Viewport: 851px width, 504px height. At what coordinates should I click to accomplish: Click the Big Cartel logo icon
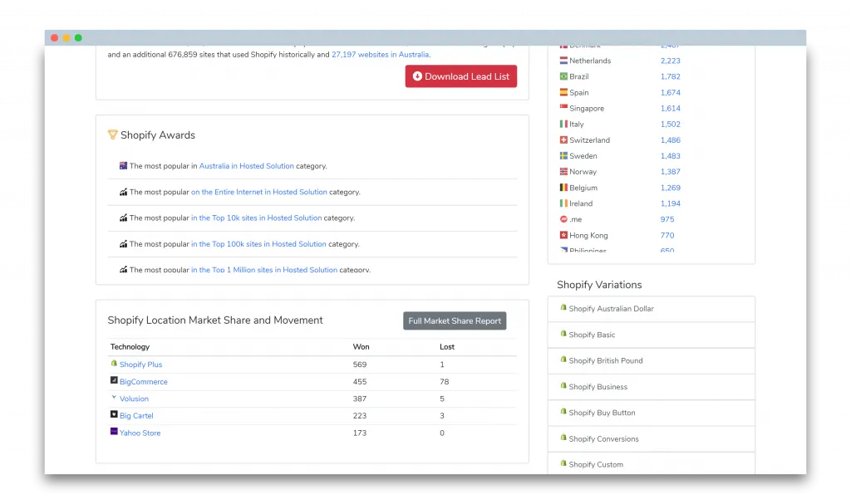[114, 414]
